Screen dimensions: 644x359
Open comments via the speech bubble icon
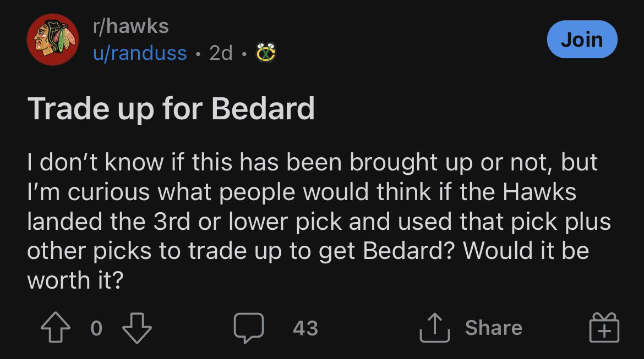249,328
